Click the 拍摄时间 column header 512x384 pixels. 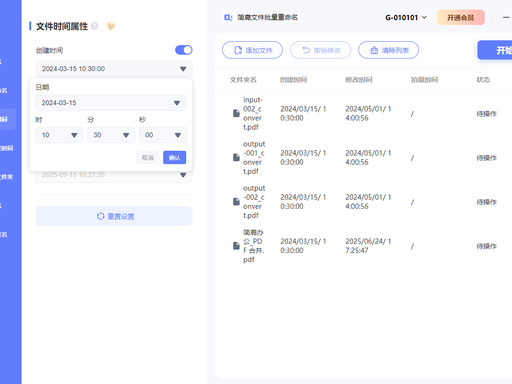424,80
